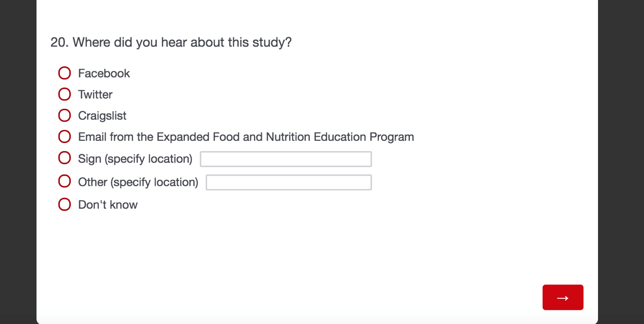The height and width of the screenshot is (324, 644).
Task: Mark the Sign (specify location) radio button
Action: click(x=64, y=158)
